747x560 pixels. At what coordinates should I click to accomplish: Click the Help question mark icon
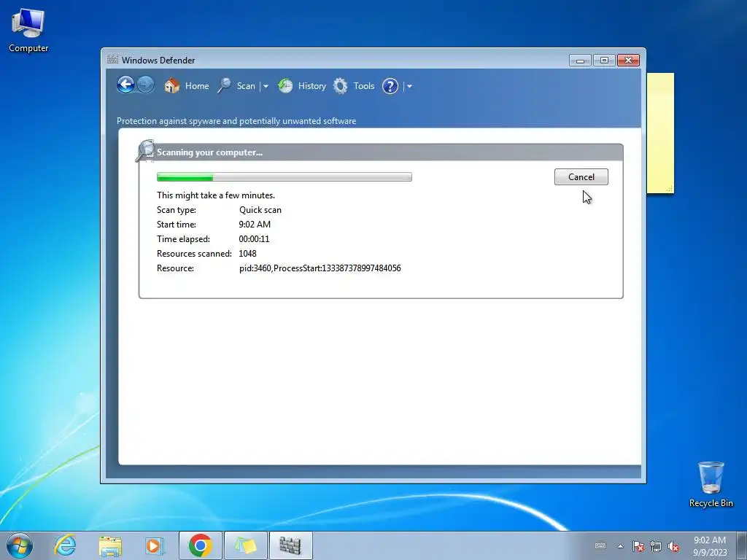[390, 86]
